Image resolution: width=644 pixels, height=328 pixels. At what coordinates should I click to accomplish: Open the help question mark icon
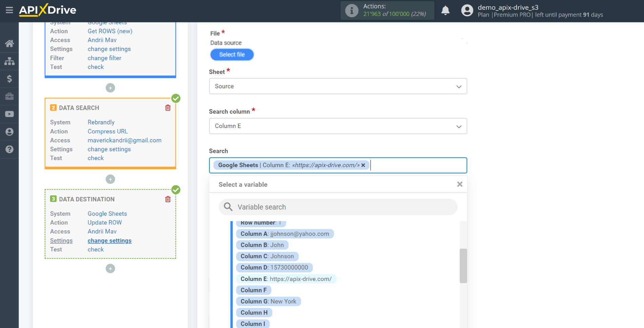pyautogui.click(x=9, y=149)
